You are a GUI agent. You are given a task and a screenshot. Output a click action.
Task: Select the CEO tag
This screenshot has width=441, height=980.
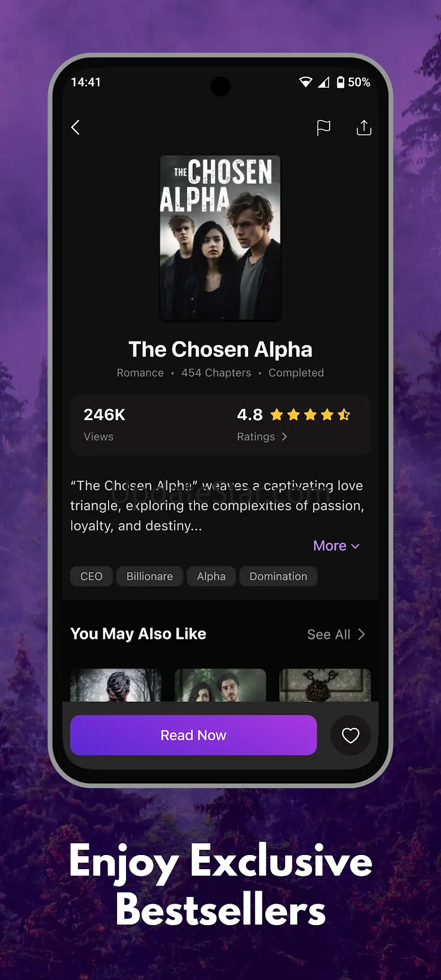click(92, 576)
